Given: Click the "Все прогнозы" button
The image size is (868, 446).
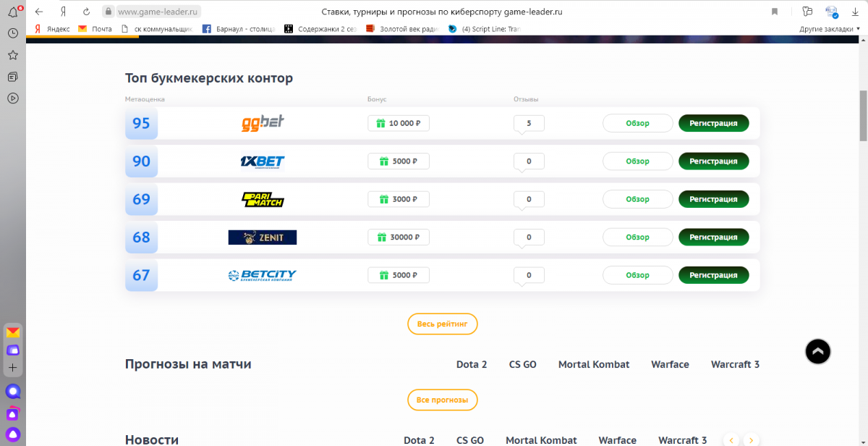Looking at the screenshot, I should [443, 400].
